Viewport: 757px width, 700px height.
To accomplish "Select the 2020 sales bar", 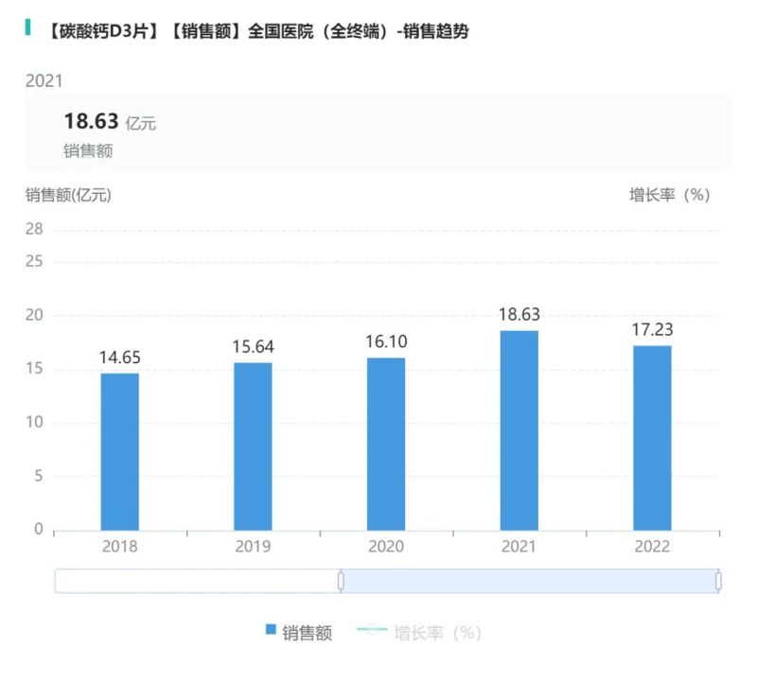I will (386, 444).
